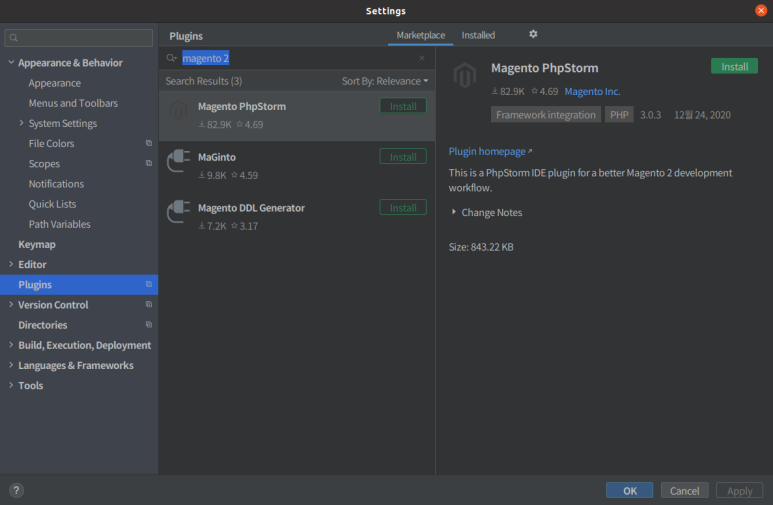Select the MaGinto plug icon
Viewport: 773px width, 505px height.
click(x=178, y=161)
